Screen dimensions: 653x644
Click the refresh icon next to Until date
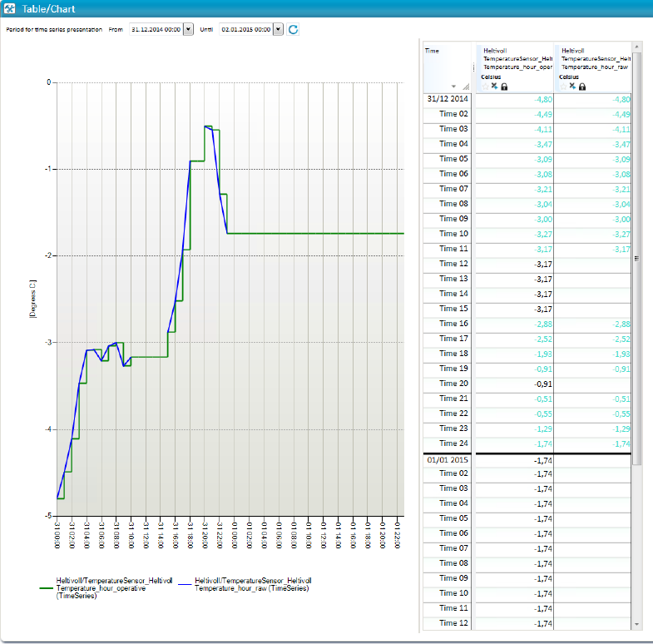293,29
